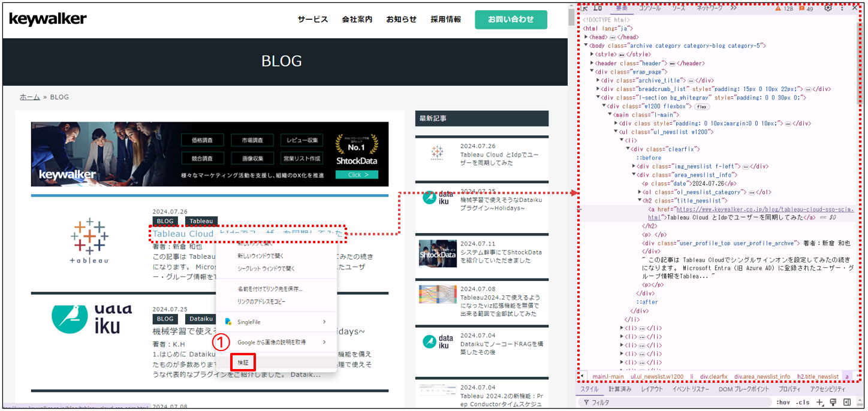Open the イベント リスナー tab
The image size is (868, 411).
pyautogui.click(x=691, y=389)
